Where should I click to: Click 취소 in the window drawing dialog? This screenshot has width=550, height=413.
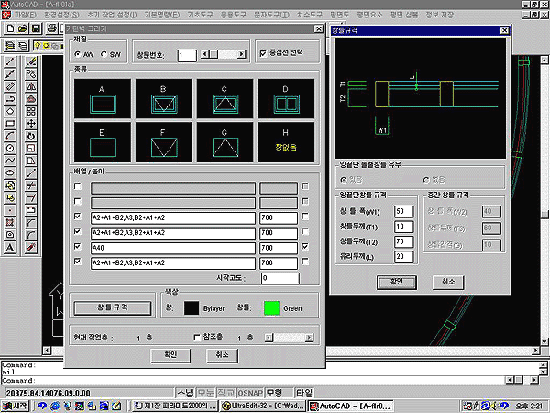[x=222, y=355]
